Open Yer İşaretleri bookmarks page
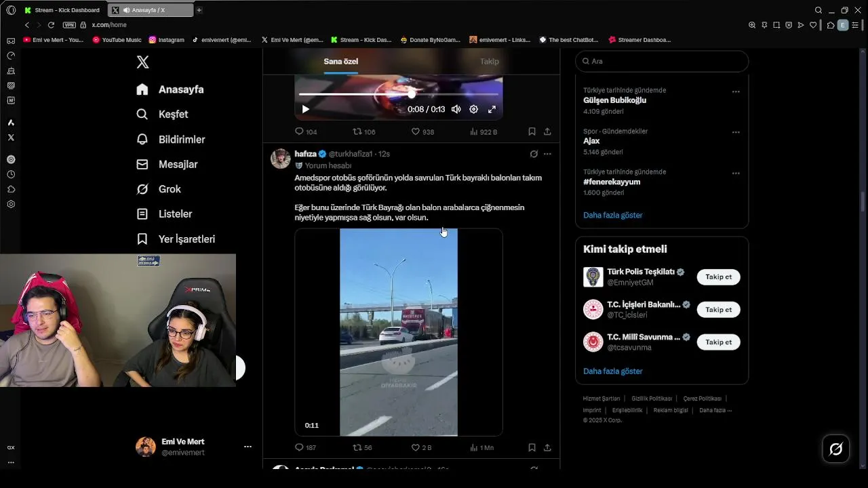The image size is (868, 488). (x=176, y=239)
